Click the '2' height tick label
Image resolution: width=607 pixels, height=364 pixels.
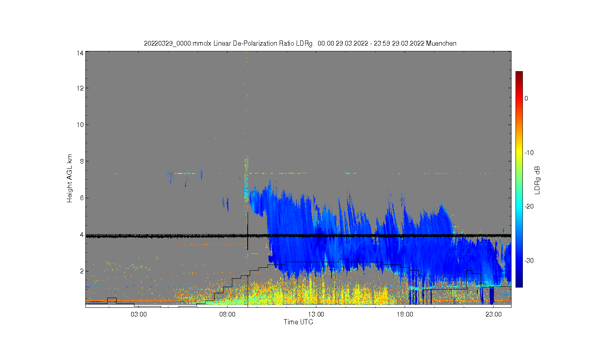coord(82,271)
